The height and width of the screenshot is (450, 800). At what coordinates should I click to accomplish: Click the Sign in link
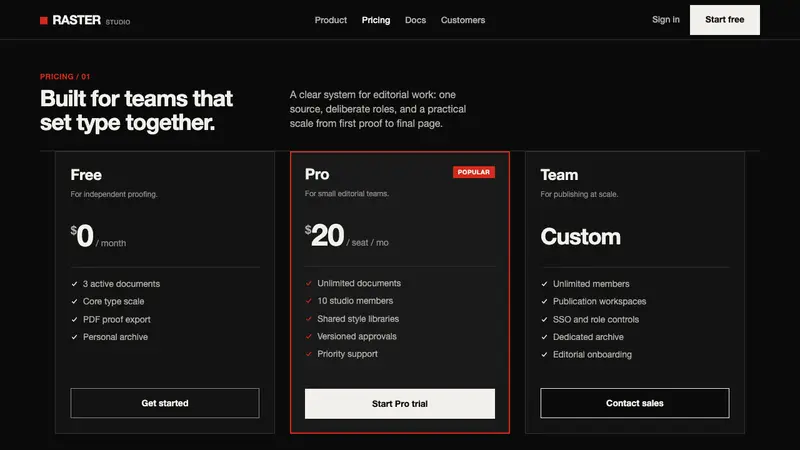tap(666, 19)
